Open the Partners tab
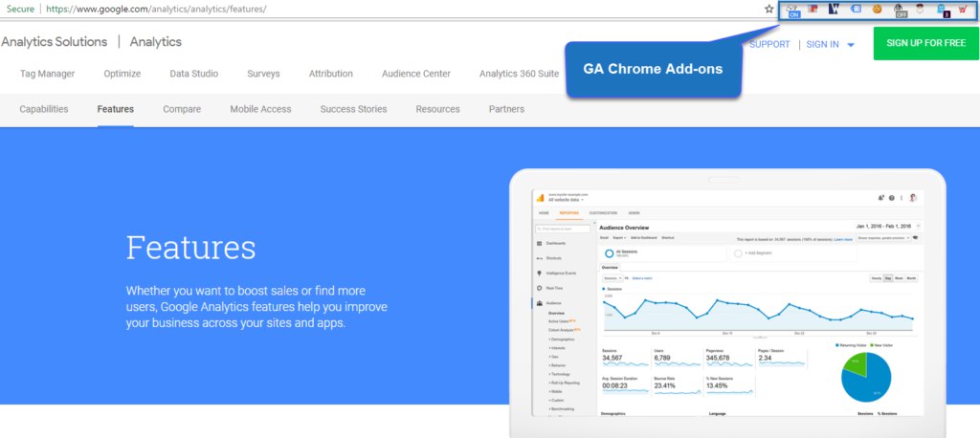 pyautogui.click(x=506, y=109)
